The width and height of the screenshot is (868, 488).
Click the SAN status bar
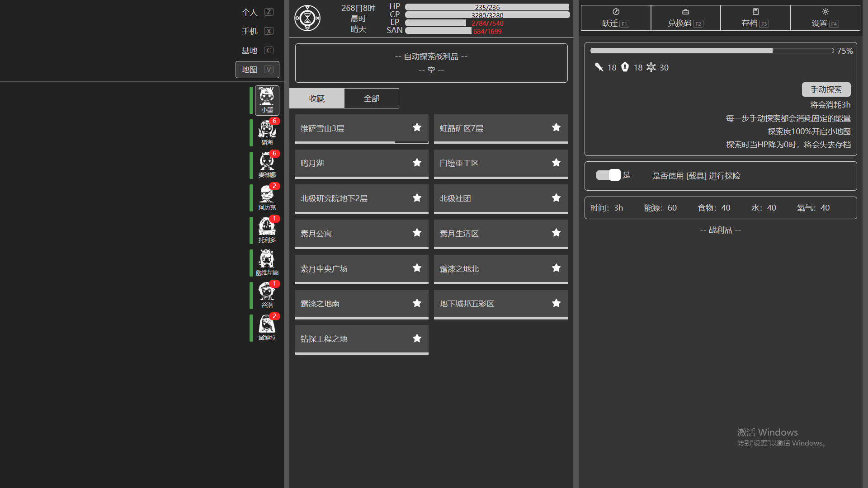pyautogui.click(x=487, y=31)
